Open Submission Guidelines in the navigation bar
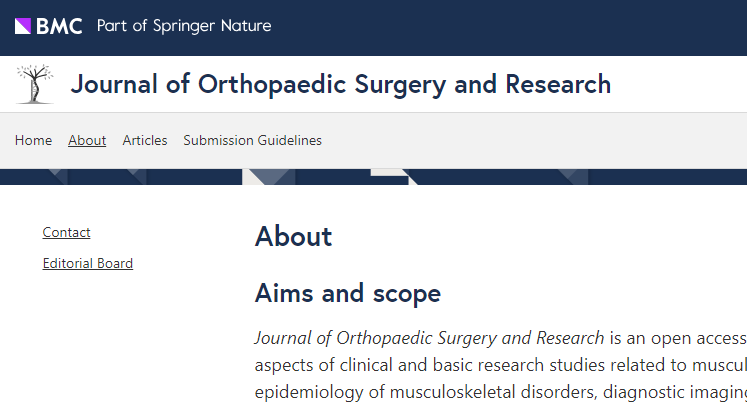Viewport: 747px width, 411px height. click(x=252, y=141)
